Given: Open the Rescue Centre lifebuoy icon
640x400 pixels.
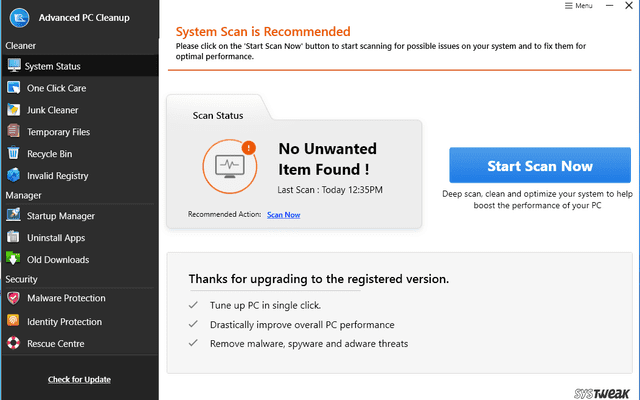Looking at the screenshot, I should [14, 344].
